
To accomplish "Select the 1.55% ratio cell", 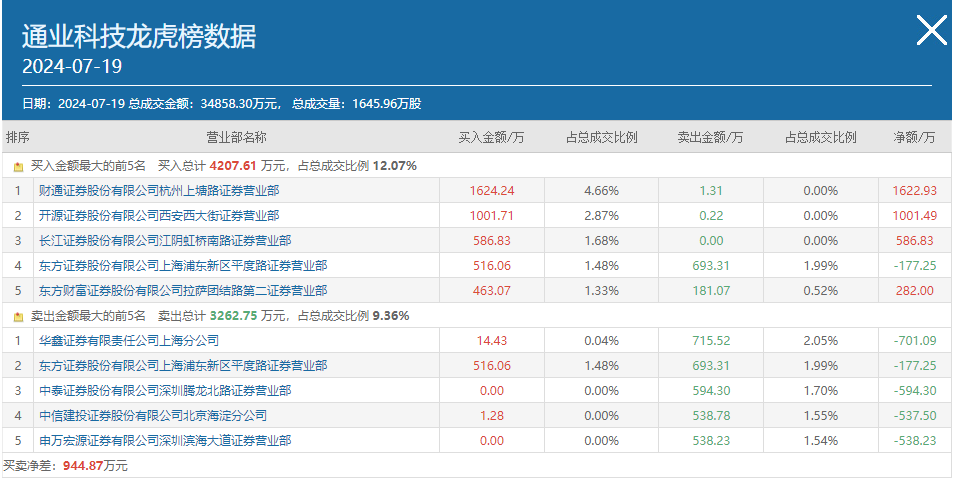I will pos(821,416).
